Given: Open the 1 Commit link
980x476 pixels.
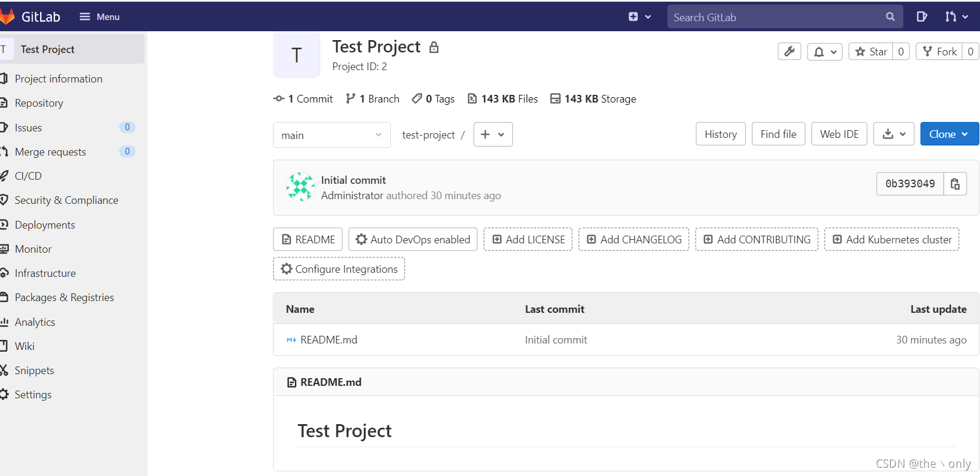Looking at the screenshot, I should point(303,99).
